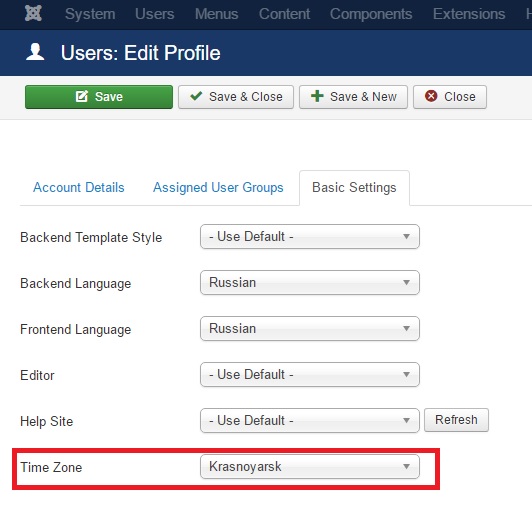
Task: Click the green Save button
Action: [x=99, y=97]
